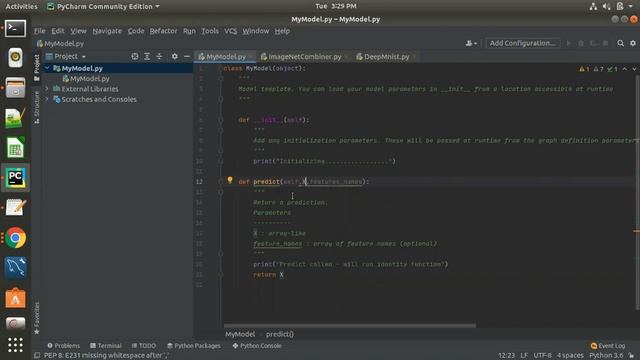Collapse the MyModel.py project root

coord(47,68)
